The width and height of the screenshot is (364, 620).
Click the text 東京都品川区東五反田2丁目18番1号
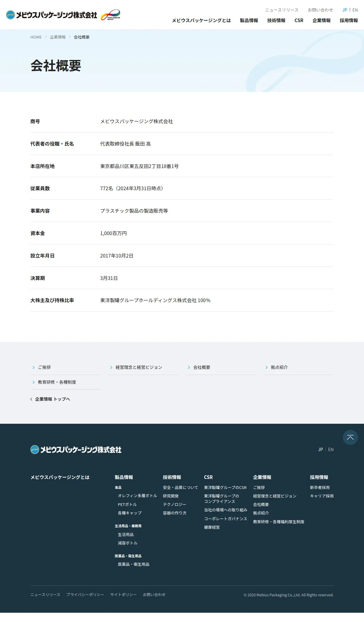click(140, 166)
